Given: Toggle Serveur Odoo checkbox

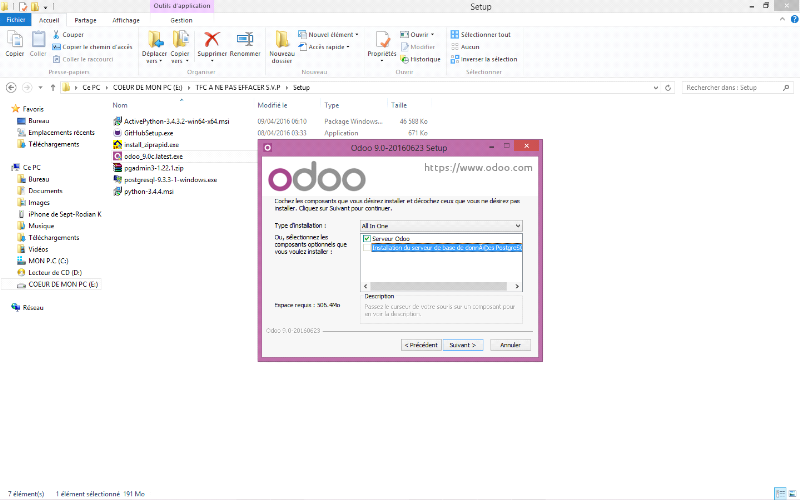Looking at the screenshot, I should pos(366,239).
